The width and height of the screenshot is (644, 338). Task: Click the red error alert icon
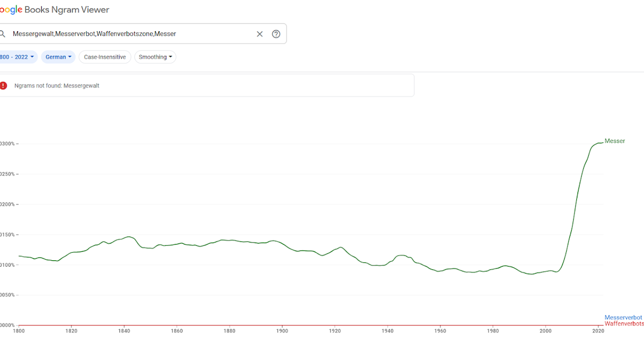pos(3,85)
